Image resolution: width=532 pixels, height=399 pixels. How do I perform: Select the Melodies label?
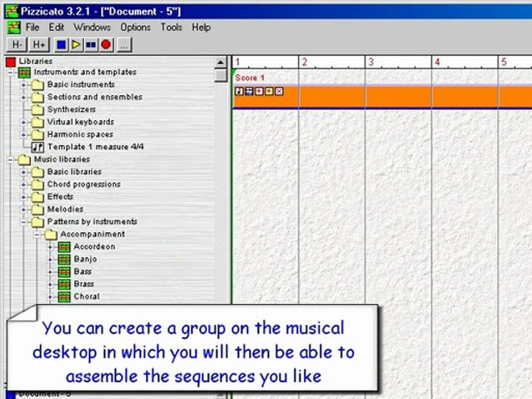pyautogui.click(x=65, y=209)
